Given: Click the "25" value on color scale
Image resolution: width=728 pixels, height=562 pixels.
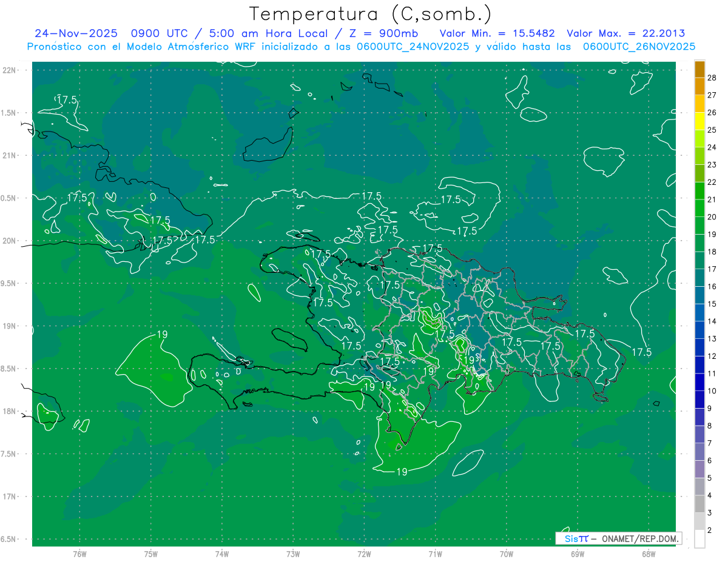Looking at the screenshot, I should coord(712,130).
